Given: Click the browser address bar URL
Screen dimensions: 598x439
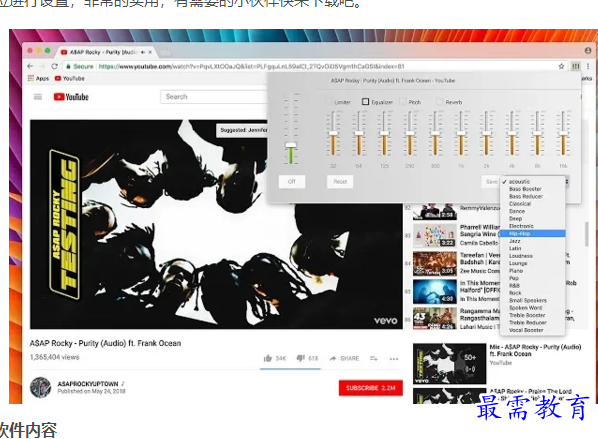Looking at the screenshot, I should (x=251, y=66).
